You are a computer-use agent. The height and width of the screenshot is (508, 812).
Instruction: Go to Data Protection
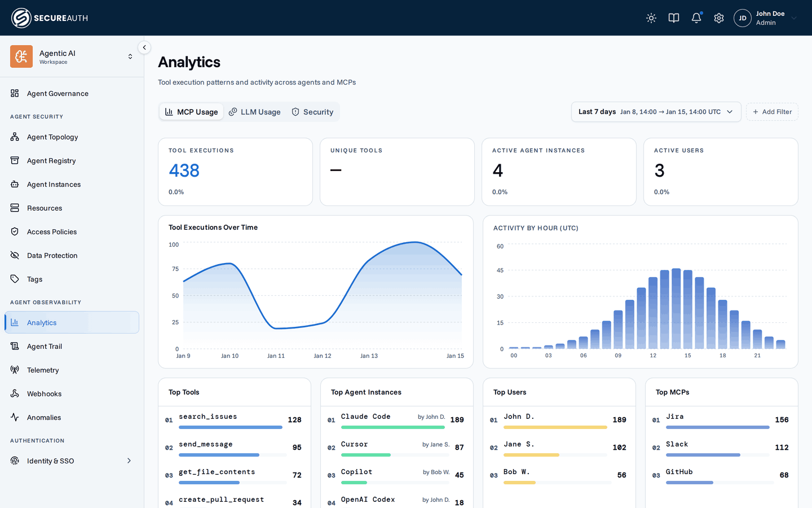(x=72, y=256)
